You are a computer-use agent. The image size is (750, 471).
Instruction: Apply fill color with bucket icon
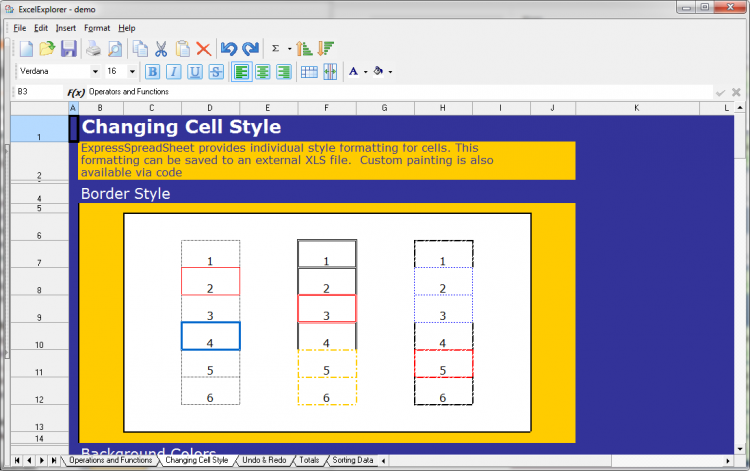coord(378,72)
